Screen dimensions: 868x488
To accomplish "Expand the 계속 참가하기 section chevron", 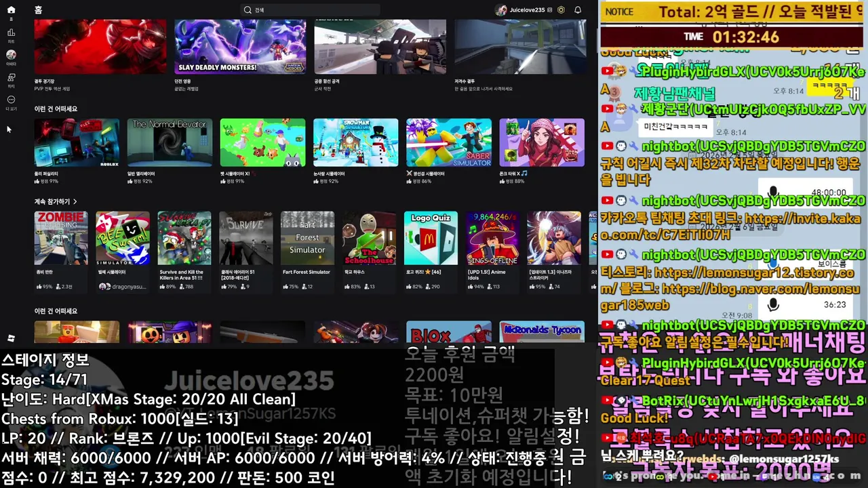I will point(75,201).
